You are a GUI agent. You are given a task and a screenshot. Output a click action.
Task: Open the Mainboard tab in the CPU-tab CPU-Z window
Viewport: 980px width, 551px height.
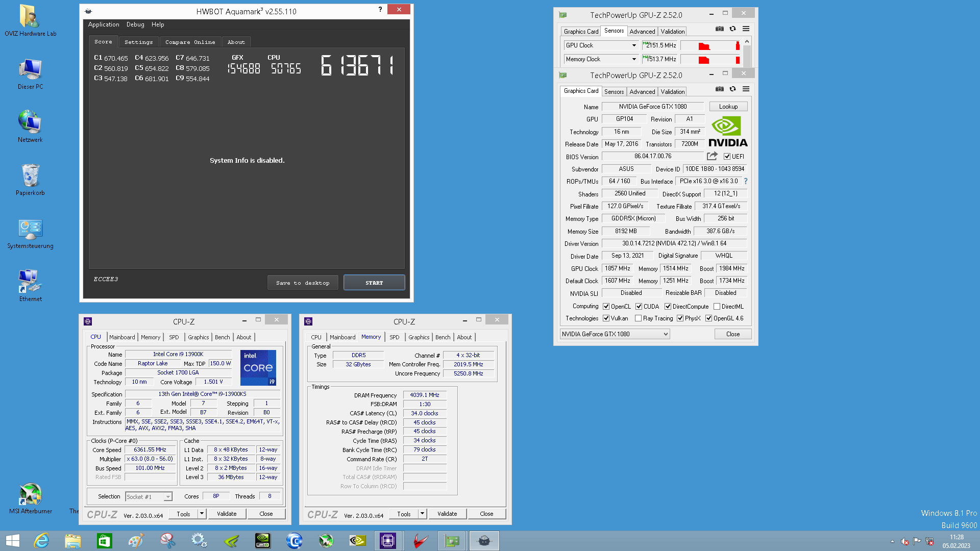pos(122,337)
